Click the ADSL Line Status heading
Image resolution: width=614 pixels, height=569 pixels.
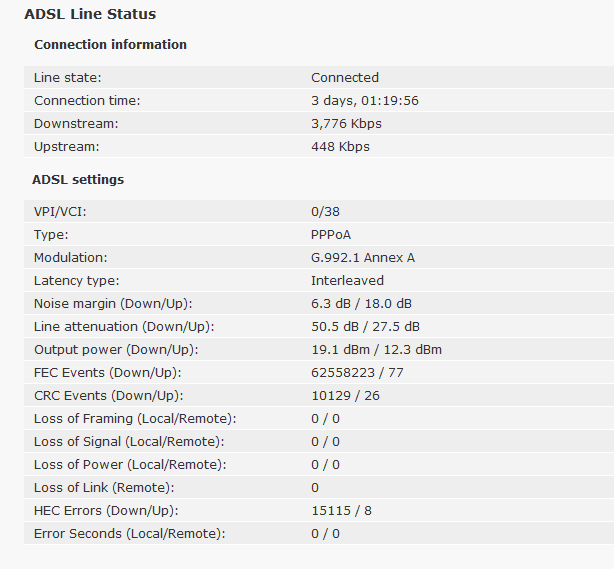[90, 14]
